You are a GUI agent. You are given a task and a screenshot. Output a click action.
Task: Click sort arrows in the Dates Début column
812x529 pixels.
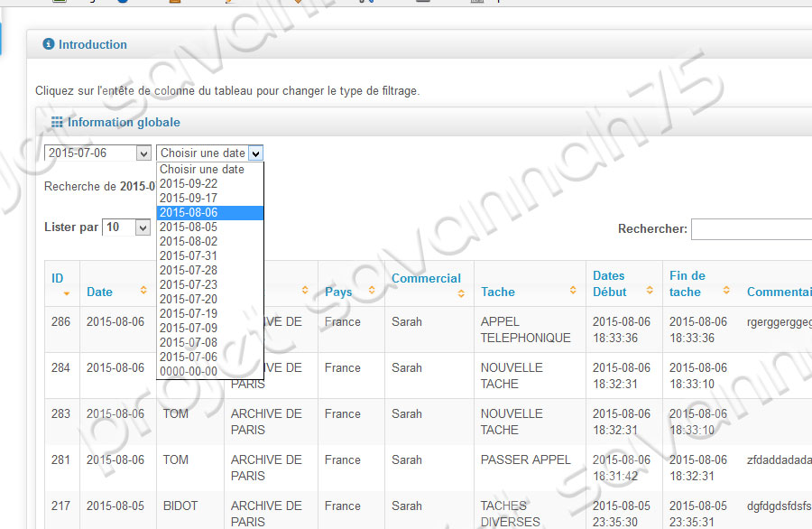[648, 291]
